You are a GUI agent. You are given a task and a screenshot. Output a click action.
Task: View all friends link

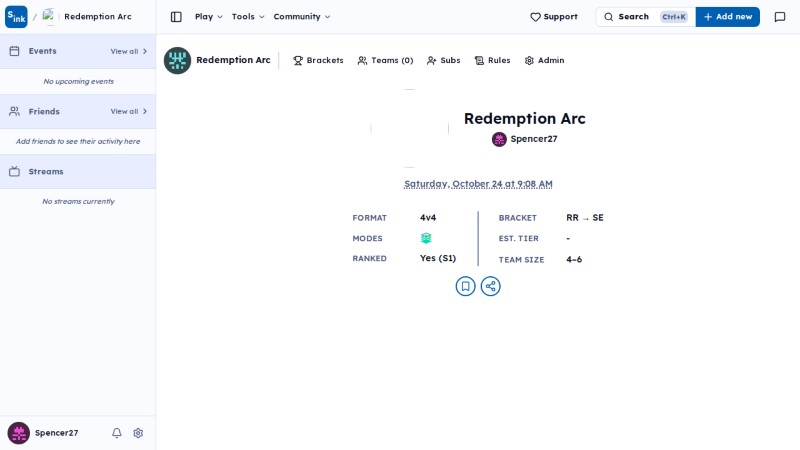pyautogui.click(x=129, y=111)
